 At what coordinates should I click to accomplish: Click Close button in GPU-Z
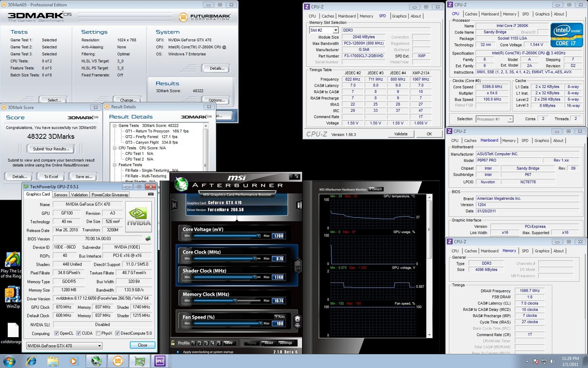[x=143, y=346]
